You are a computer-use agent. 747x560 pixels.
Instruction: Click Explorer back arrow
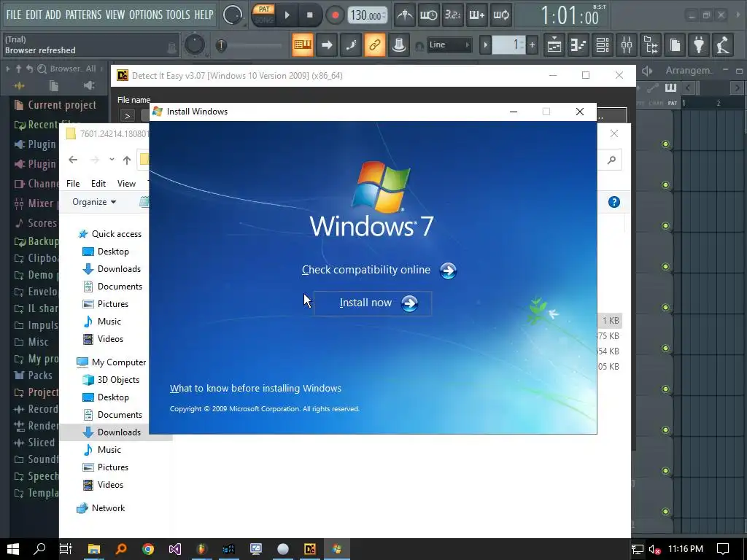point(73,160)
